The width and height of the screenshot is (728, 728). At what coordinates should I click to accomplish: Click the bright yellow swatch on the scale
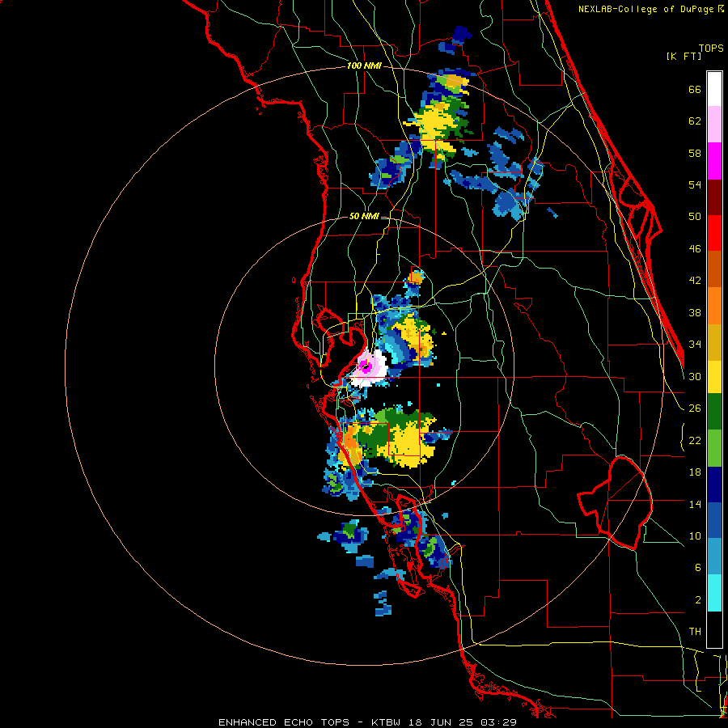[x=714, y=376]
